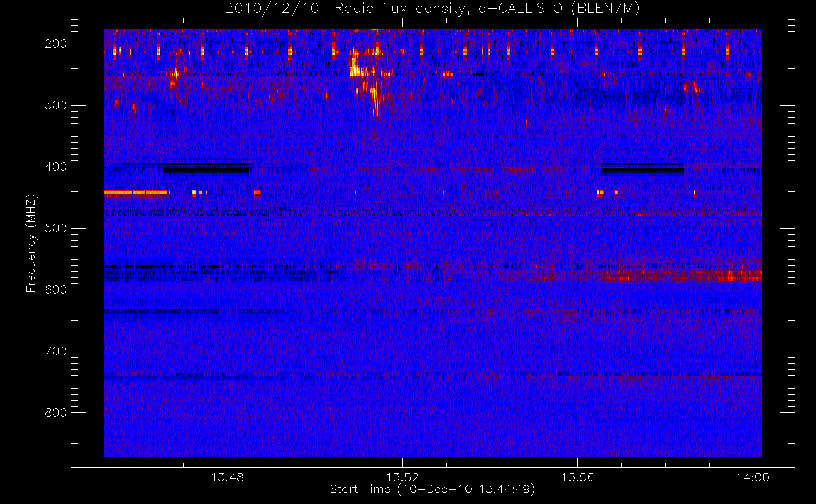
Task: Click the 13:56 time tick label
Action: 577,477
